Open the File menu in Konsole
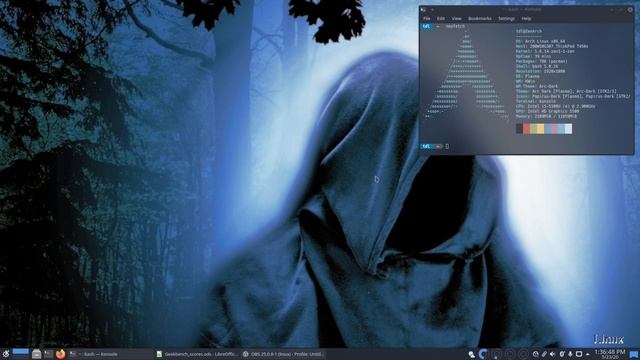640x360 pixels. (427, 18)
